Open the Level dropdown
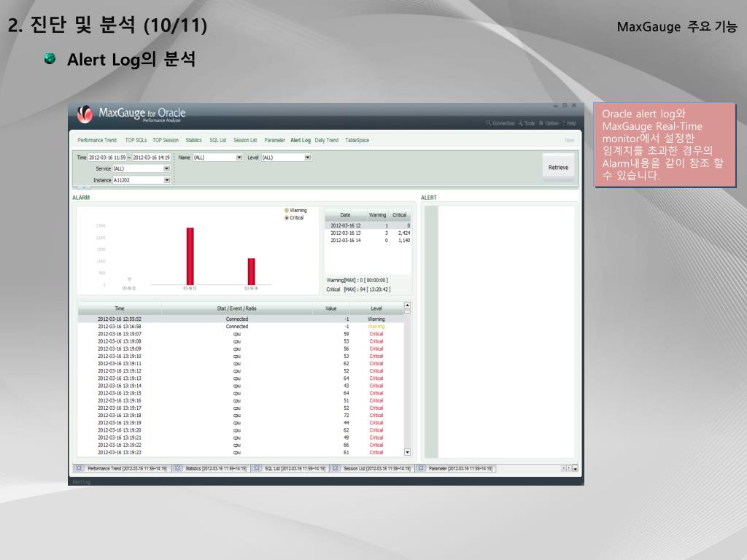 click(x=308, y=157)
